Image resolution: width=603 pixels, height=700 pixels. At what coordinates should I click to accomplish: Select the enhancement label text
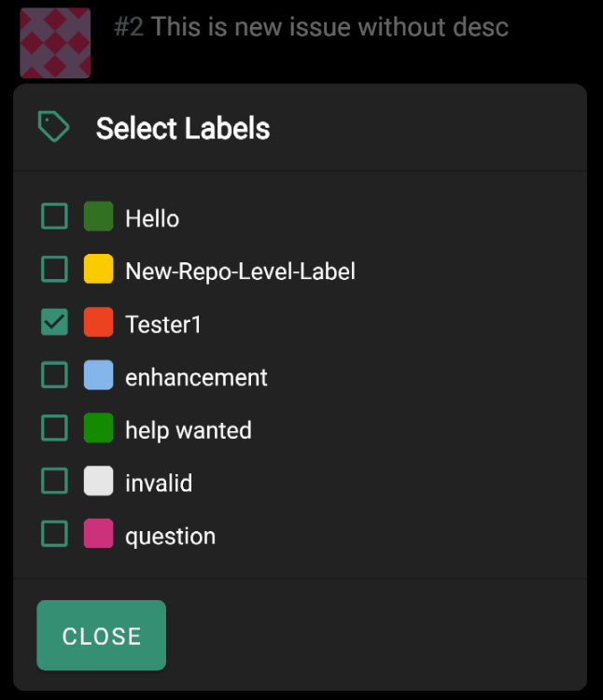tap(196, 378)
